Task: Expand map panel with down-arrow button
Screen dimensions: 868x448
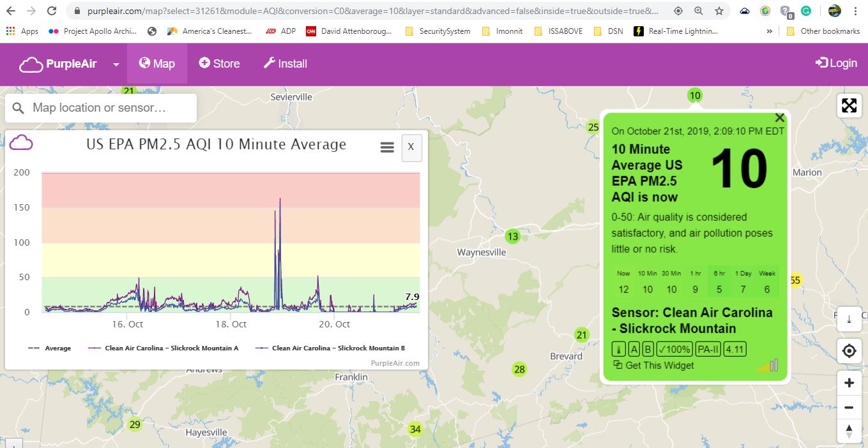Action: [x=849, y=319]
